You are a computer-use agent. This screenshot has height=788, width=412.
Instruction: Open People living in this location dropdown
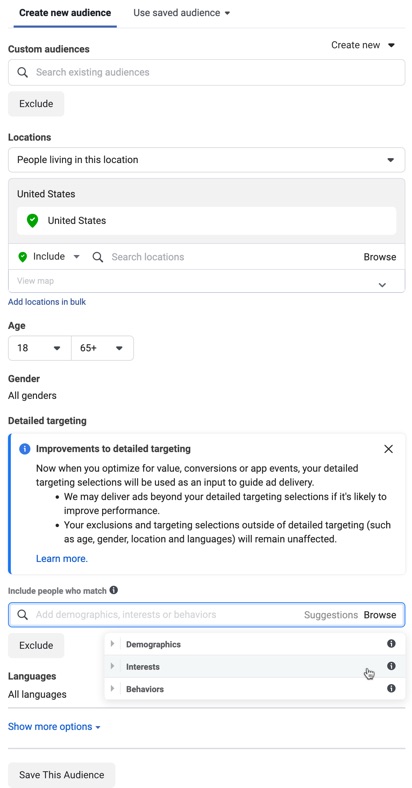207,160
